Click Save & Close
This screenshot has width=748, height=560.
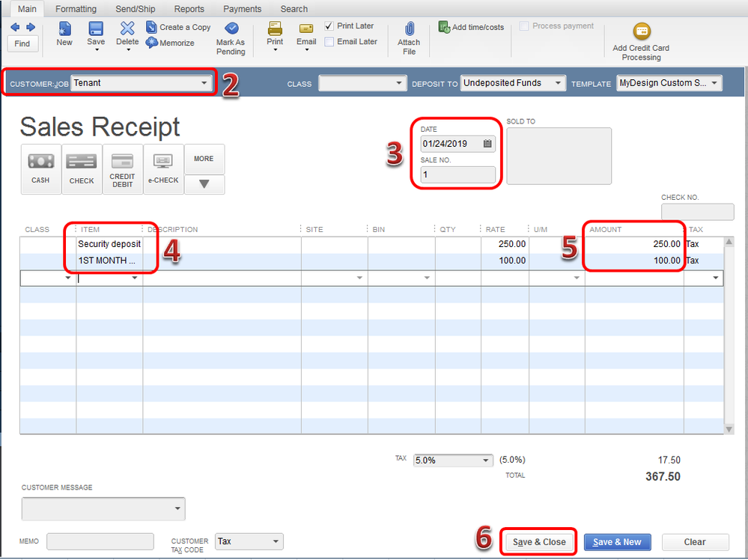point(539,542)
